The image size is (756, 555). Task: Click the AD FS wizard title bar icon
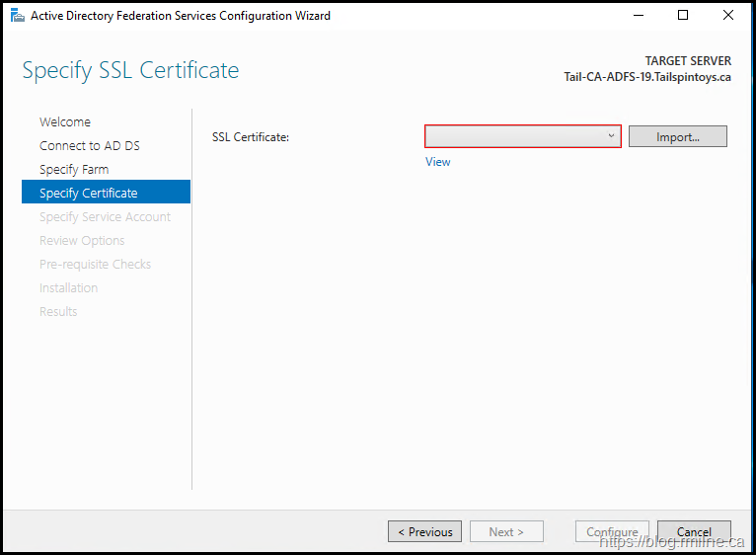pyautogui.click(x=18, y=16)
